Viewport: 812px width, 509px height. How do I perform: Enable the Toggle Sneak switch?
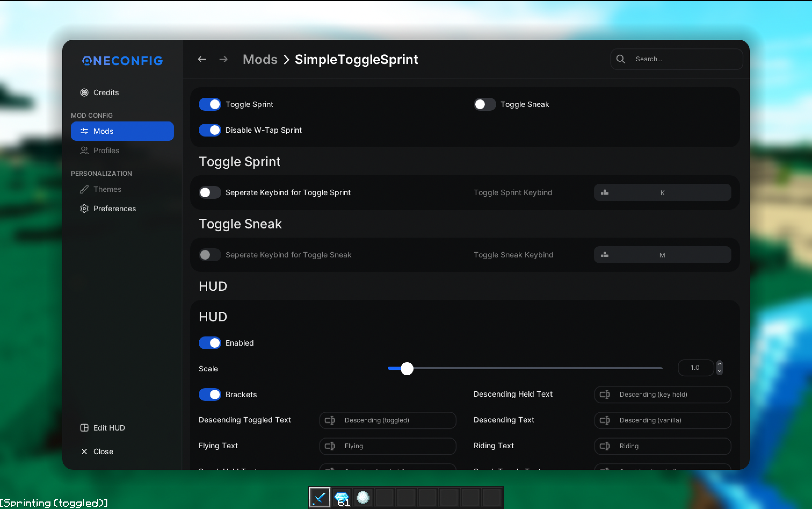pos(484,104)
